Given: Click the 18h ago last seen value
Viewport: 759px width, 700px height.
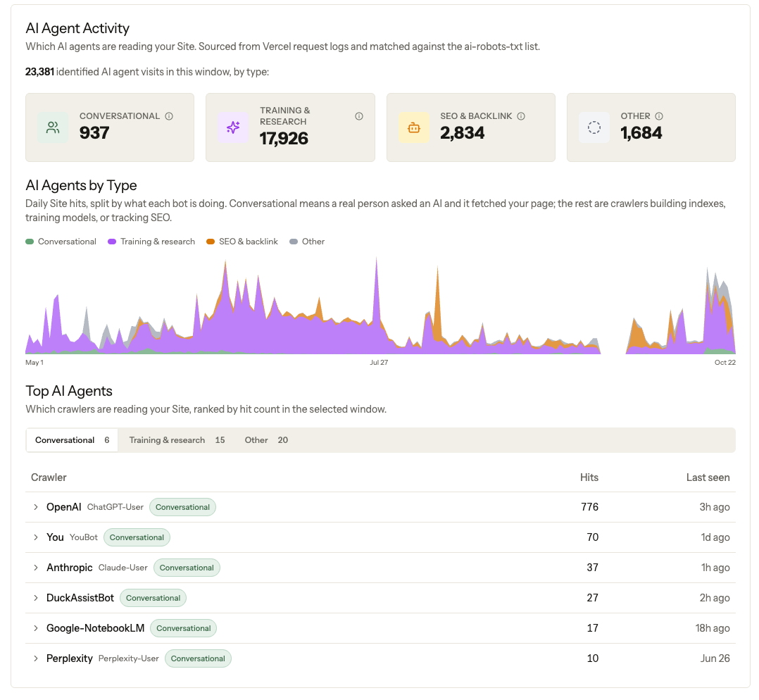Looking at the screenshot, I should pos(713,628).
